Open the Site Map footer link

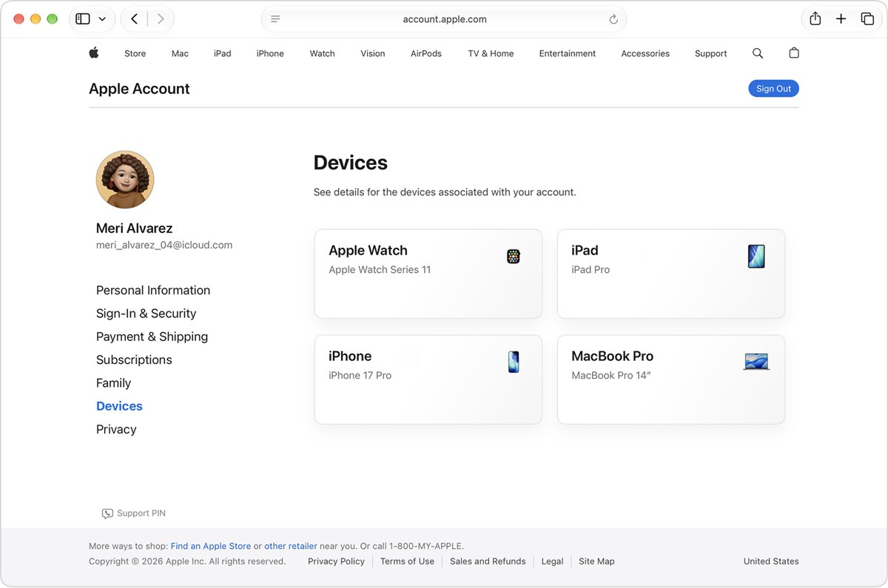tap(596, 561)
